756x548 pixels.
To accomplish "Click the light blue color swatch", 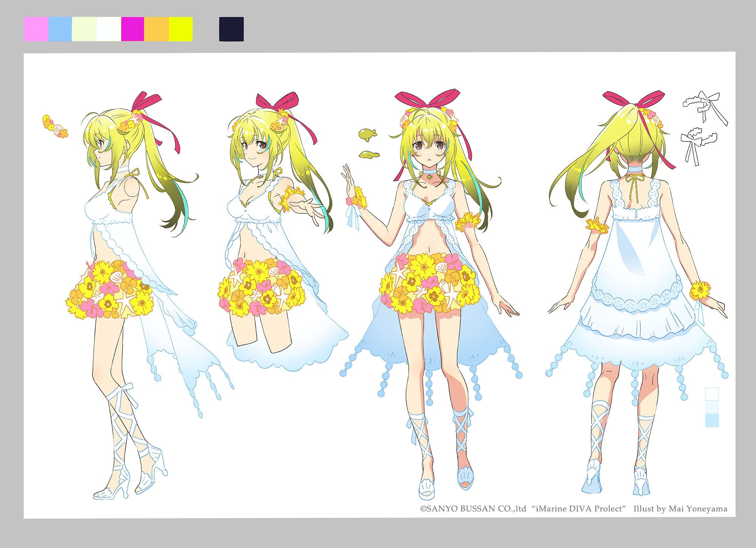I will pyautogui.click(x=60, y=29).
